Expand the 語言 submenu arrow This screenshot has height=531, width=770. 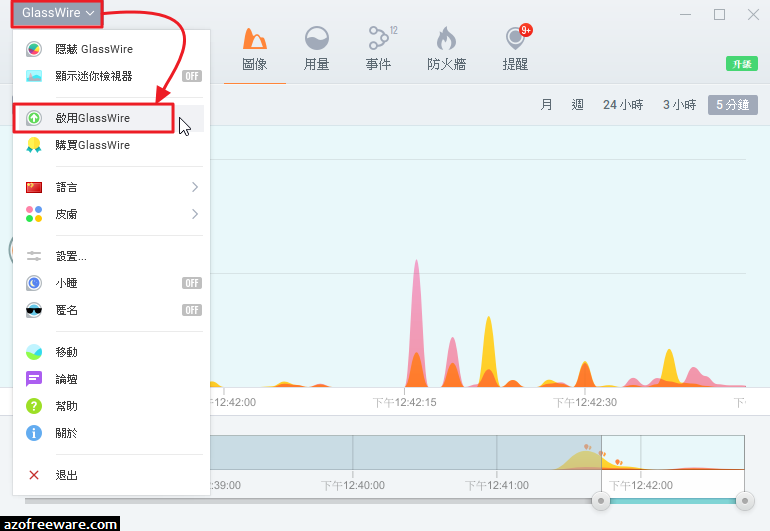click(x=195, y=187)
